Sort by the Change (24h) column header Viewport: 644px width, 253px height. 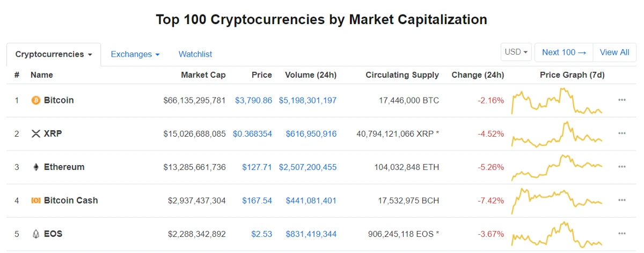point(478,75)
